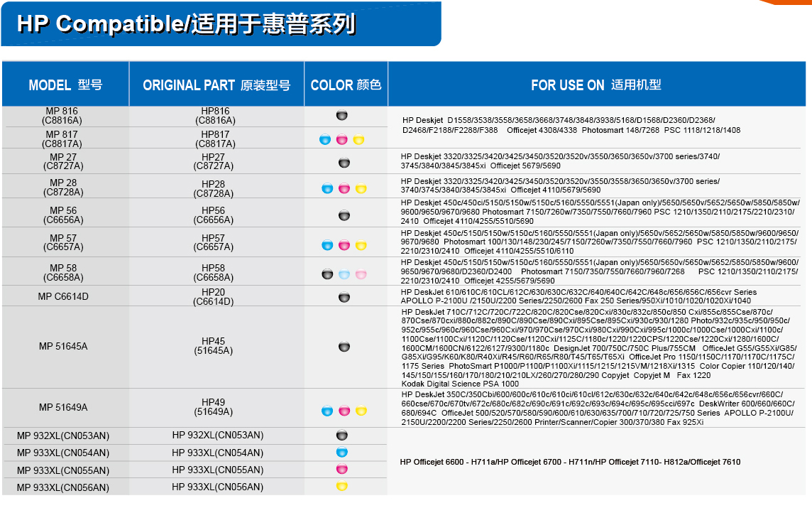This screenshot has width=812, height=508.
Task: Select the yellow dot for MP 933XL(CN056AN)
Action: click(x=342, y=486)
